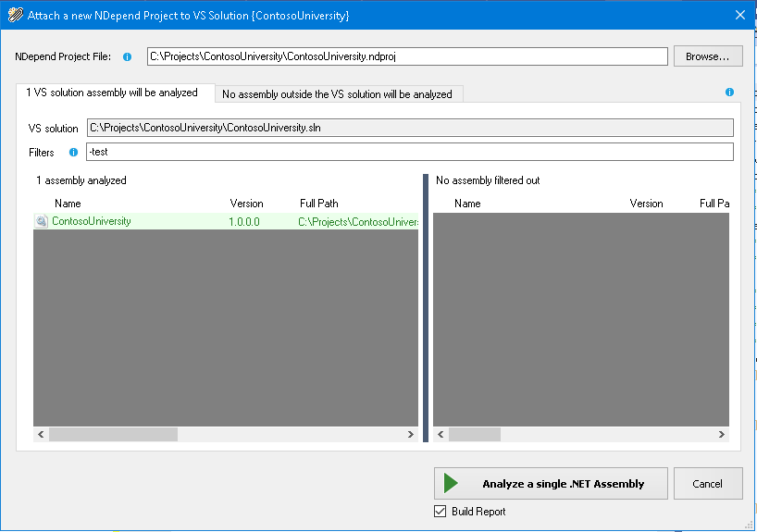Click Analyze a single .NET Assembly button

(551, 483)
